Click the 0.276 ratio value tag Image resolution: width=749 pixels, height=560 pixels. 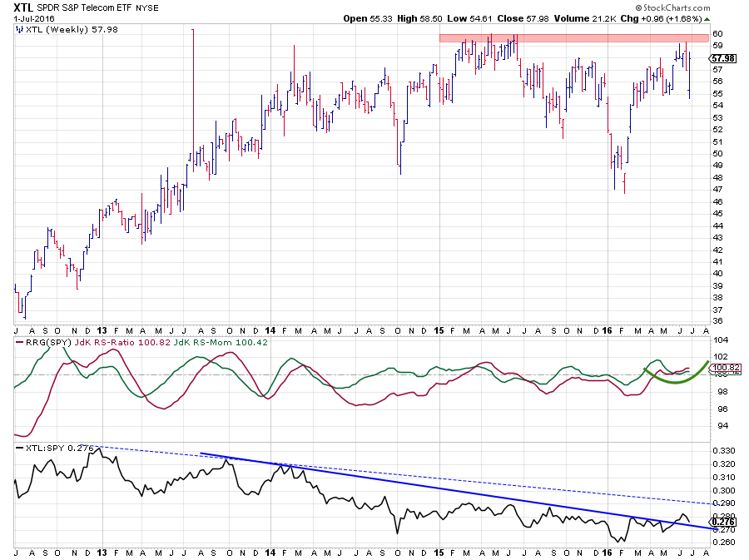(x=720, y=522)
